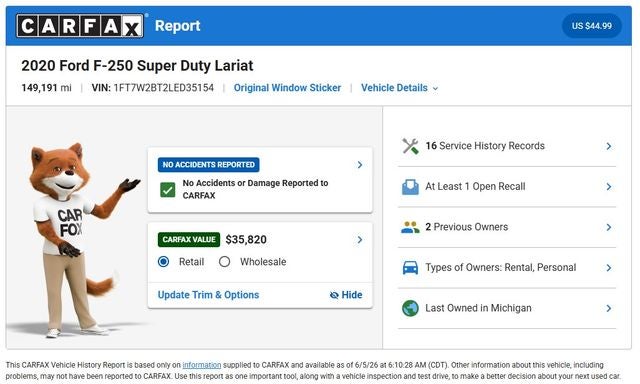Click the US $44.99 price button
Screen dimensions: 640x384
pyautogui.click(x=591, y=26)
